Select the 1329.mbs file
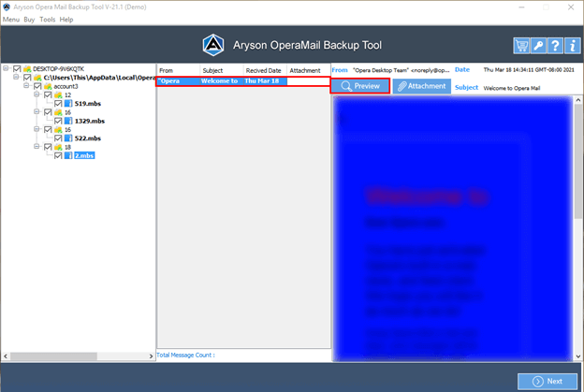Screen dimensions: 584x392 (90, 121)
